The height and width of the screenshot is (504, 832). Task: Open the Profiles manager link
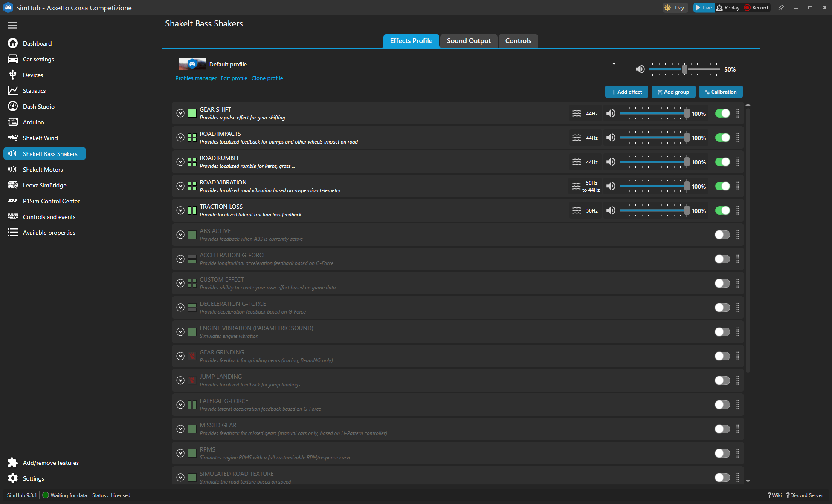(196, 78)
